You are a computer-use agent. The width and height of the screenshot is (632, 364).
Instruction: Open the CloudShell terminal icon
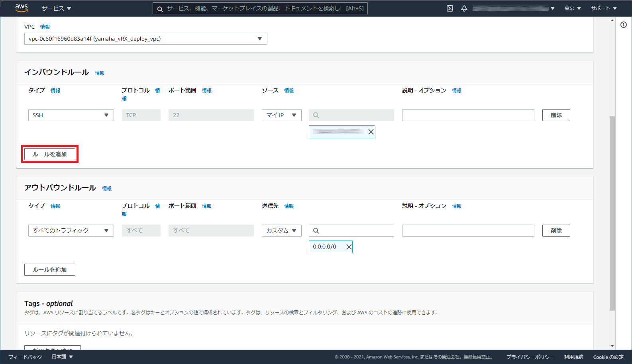[x=450, y=8]
